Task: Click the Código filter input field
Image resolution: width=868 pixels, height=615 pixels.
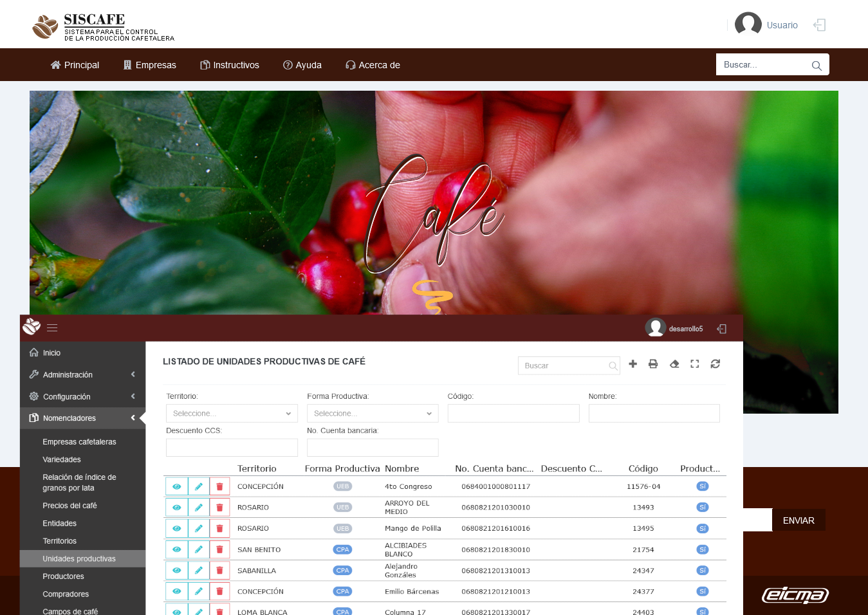Action: click(x=513, y=414)
